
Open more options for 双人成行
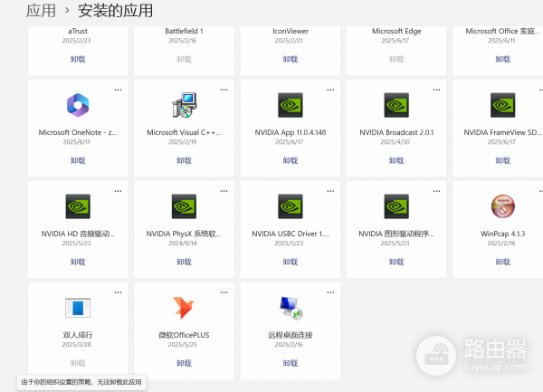[x=118, y=292]
